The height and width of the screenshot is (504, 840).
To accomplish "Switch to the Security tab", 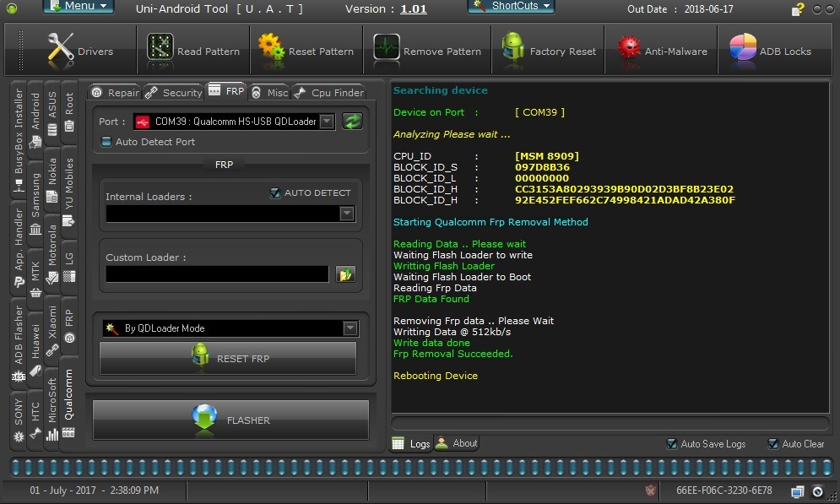I will click(x=174, y=93).
